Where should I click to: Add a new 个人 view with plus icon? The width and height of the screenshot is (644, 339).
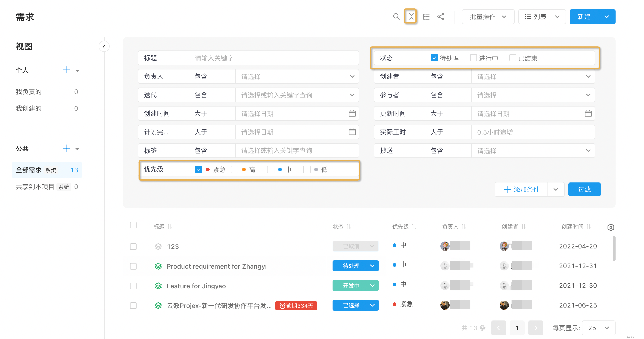pos(66,70)
